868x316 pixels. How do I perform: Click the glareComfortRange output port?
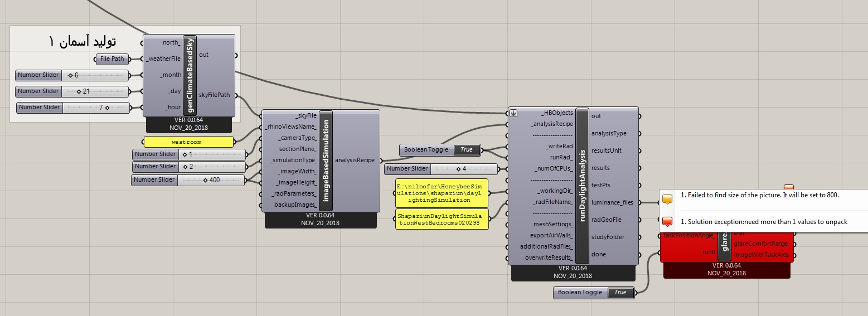pyautogui.click(x=760, y=244)
